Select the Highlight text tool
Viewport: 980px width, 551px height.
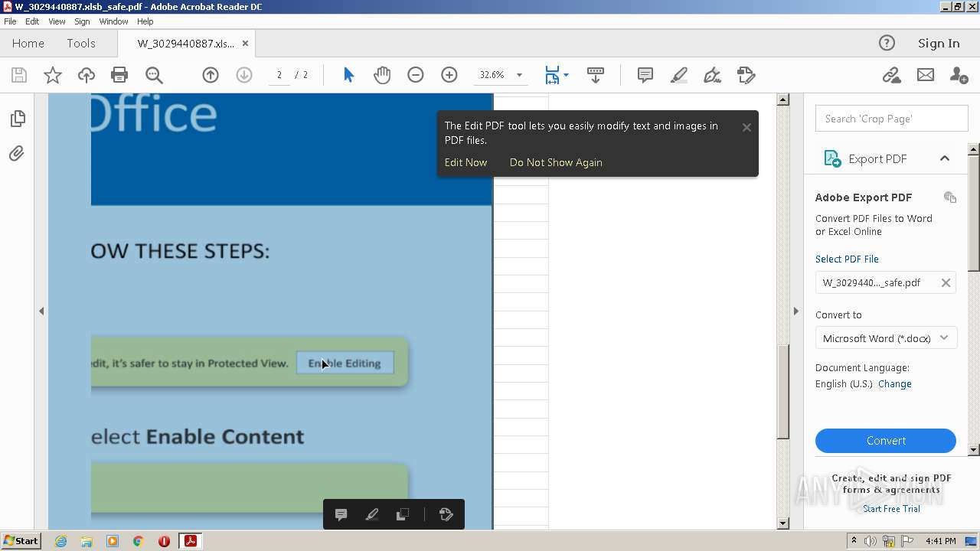[x=679, y=75]
